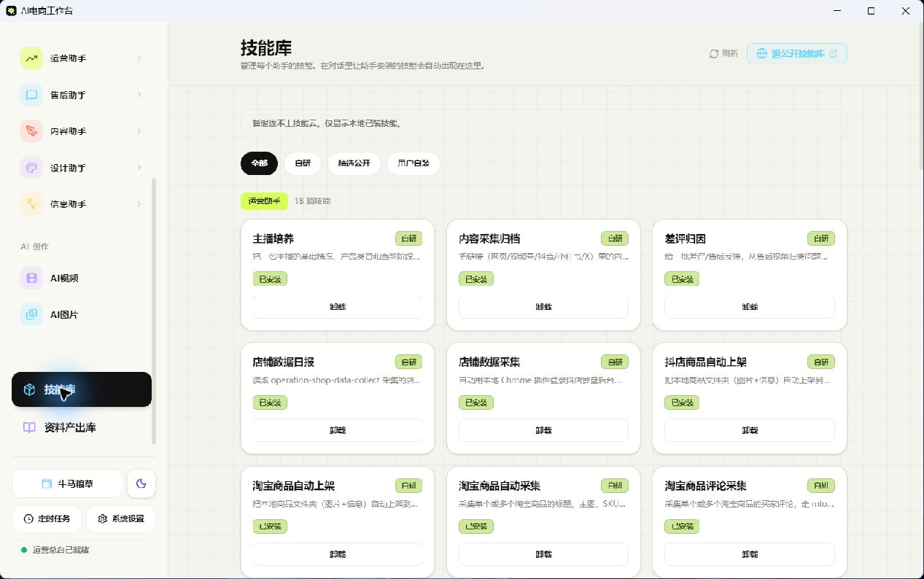Screen dimensions: 924x579
Task: Uninstall 店铺数据日报 with its 卸载 button
Action: 338,430
